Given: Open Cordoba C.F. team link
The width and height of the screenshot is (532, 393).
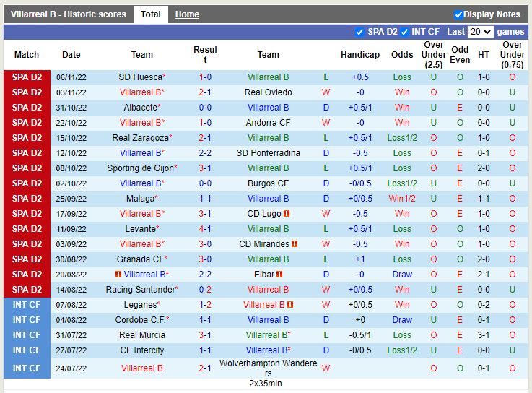Looking at the screenshot, I should (x=141, y=320).
